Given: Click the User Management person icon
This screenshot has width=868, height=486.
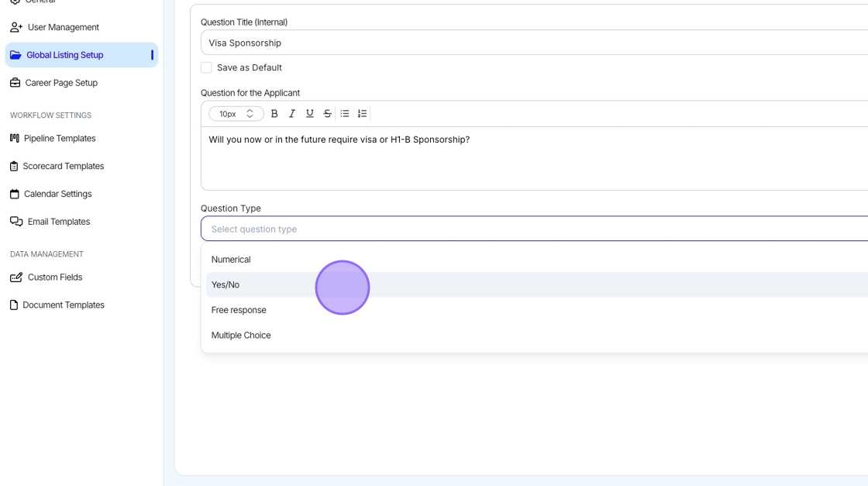Looking at the screenshot, I should tap(15, 27).
